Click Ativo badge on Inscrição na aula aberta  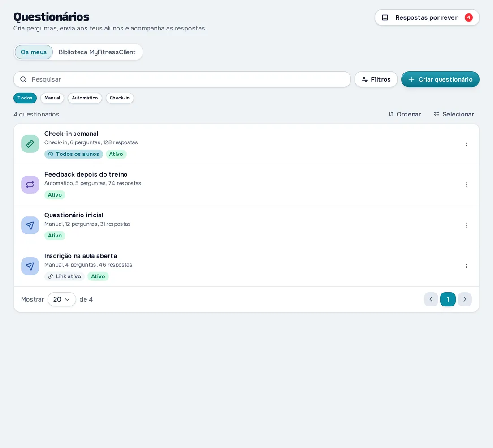pos(98,276)
